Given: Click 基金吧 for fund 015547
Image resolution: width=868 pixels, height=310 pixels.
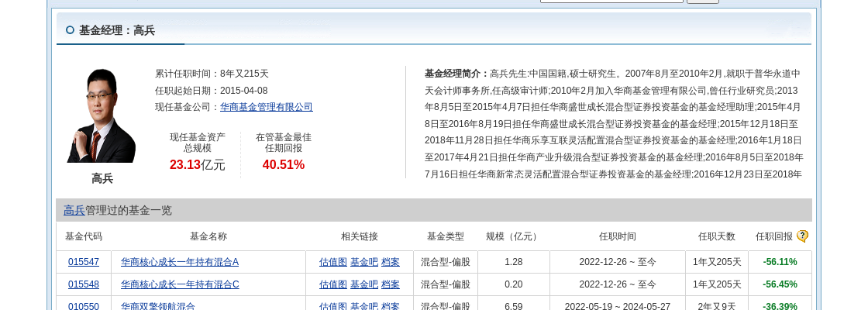Looking at the screenshot, I should (364, 262).
